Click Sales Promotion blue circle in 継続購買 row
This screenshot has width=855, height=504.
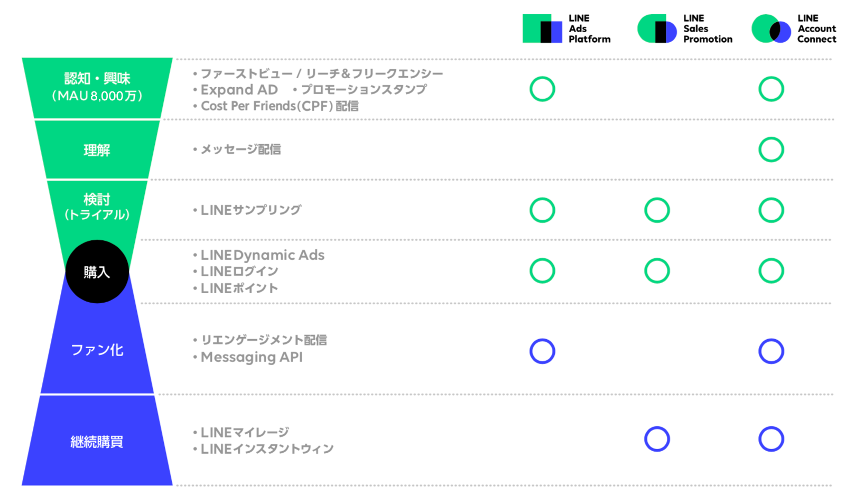coord(657,439)
